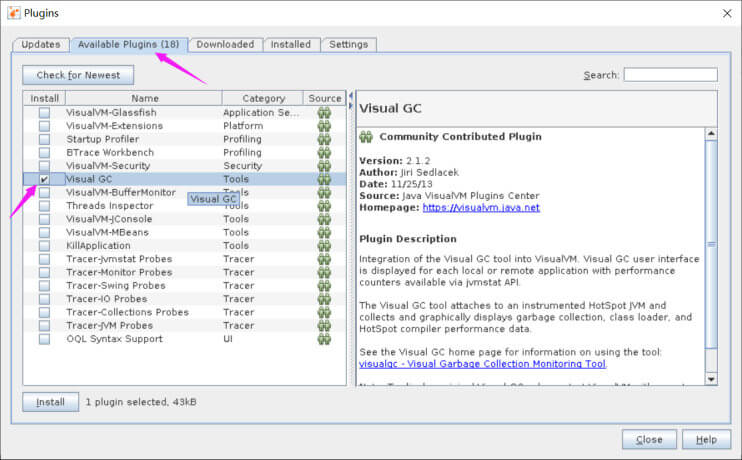742x460 pixels.
Task: Sort the list by the Category column header
Action: point(263,98)
